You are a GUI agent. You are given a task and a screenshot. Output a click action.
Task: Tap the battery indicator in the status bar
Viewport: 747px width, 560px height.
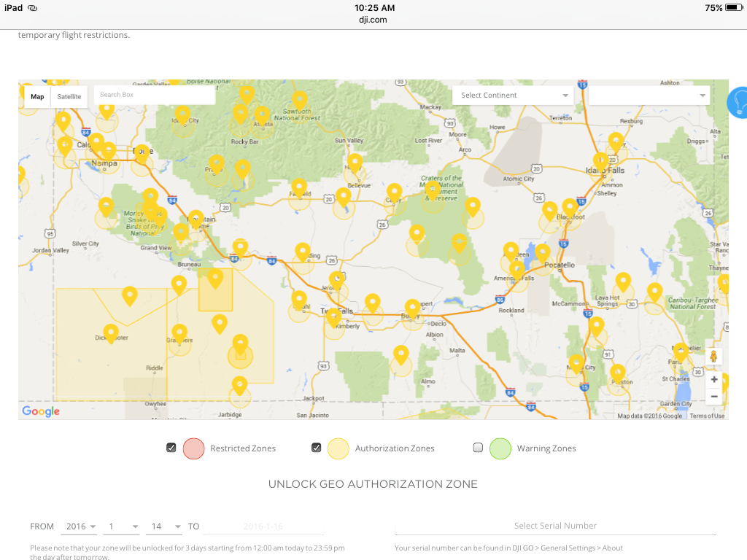734,8
